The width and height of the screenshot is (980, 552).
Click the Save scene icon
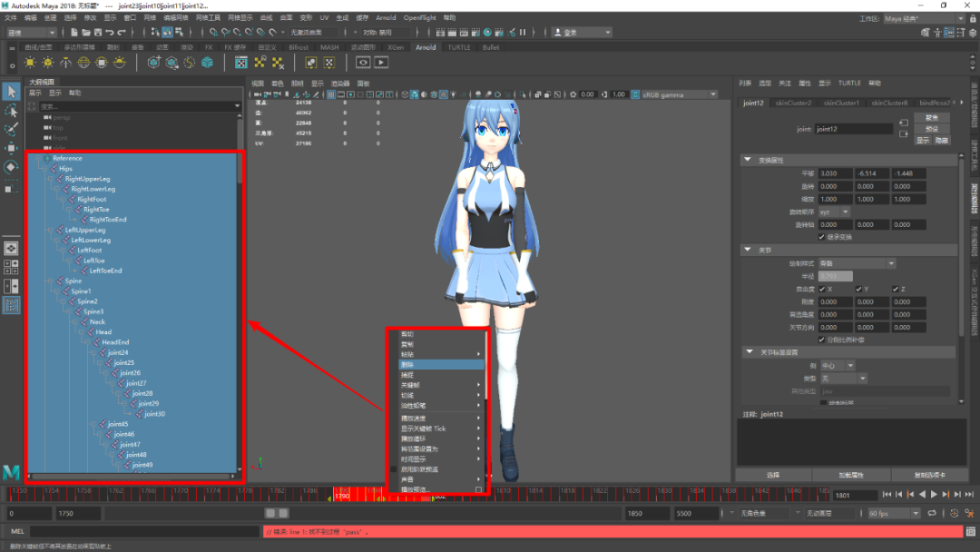coord(97,33)
